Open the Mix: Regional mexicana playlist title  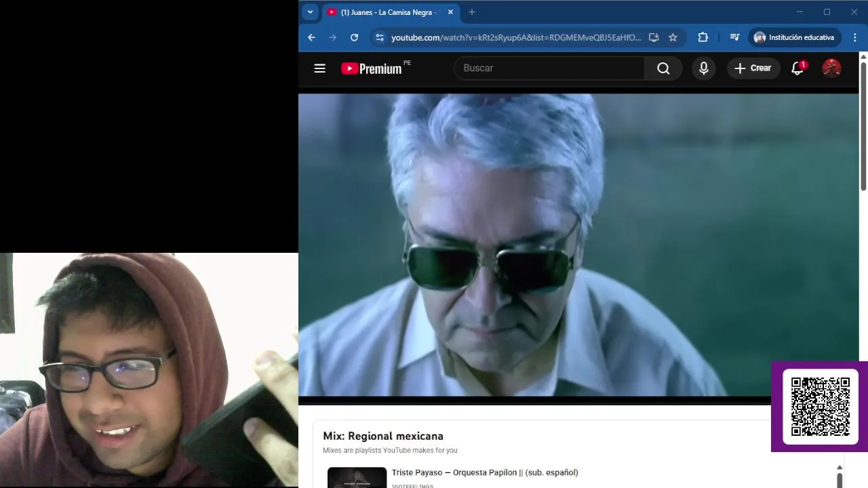pyautogui.click(x=383, y=436)
